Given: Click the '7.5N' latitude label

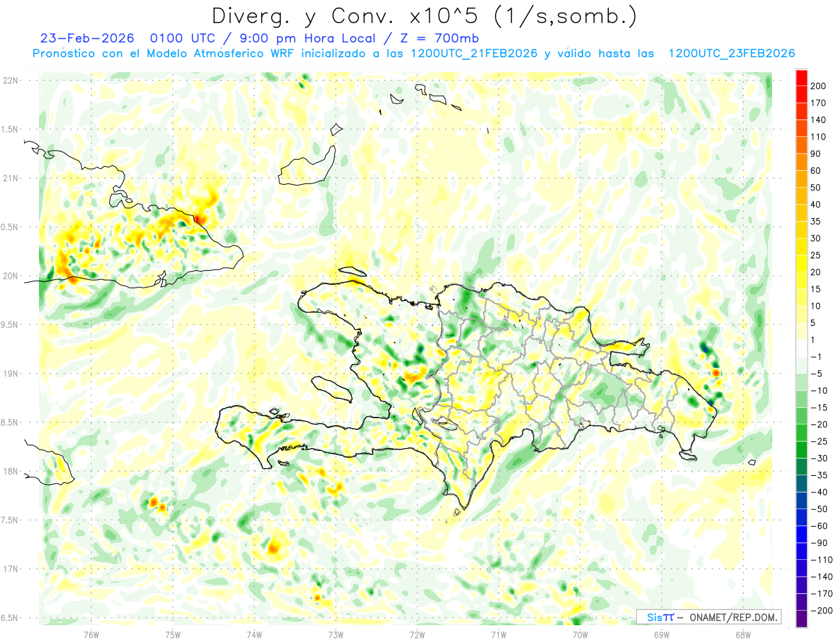Looking at the screenshot, I should (10, 520).
